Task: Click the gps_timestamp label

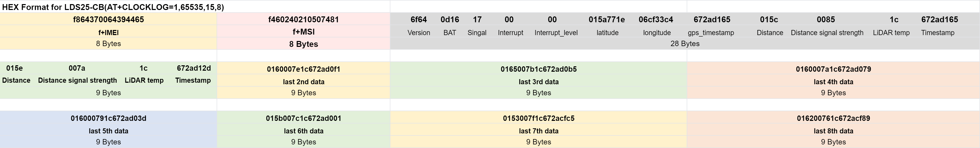Action: (x=711, y=33)
